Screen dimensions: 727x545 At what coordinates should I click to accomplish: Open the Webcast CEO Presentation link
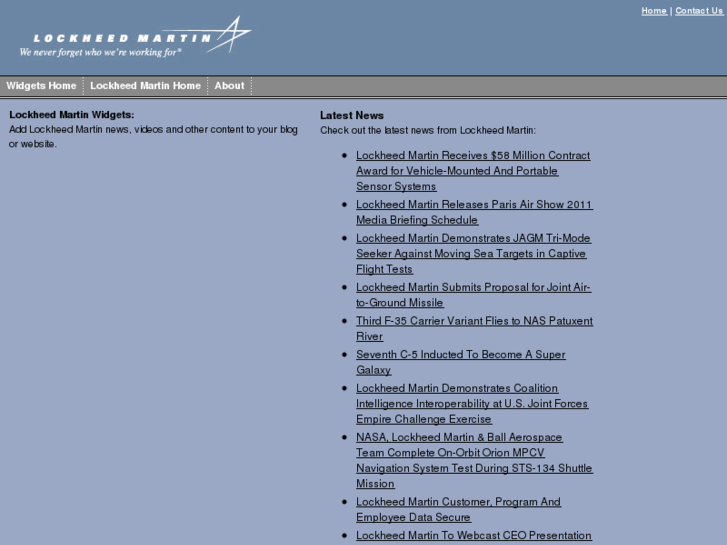pos(474,535)
